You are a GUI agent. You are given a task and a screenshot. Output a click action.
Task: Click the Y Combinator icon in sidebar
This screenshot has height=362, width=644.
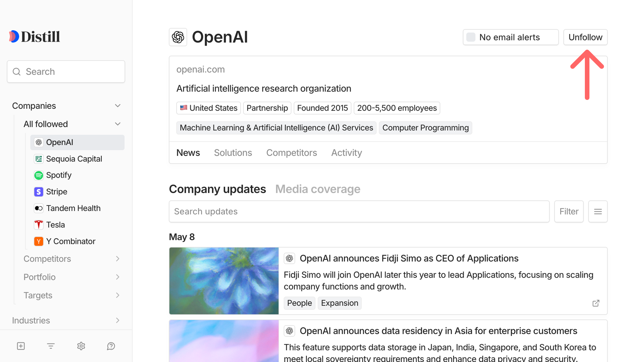coord(39,241)
